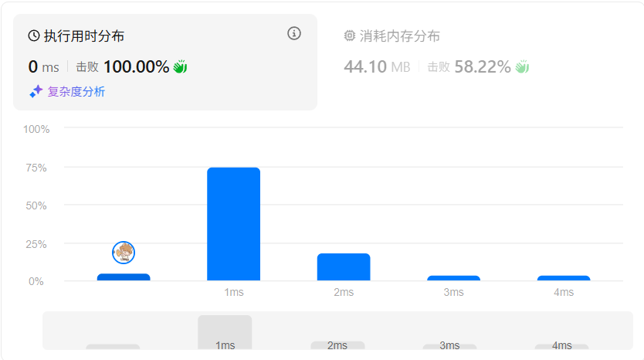Click the 75% y-axis label
The image size is (644, 360).
click(36, 168)
